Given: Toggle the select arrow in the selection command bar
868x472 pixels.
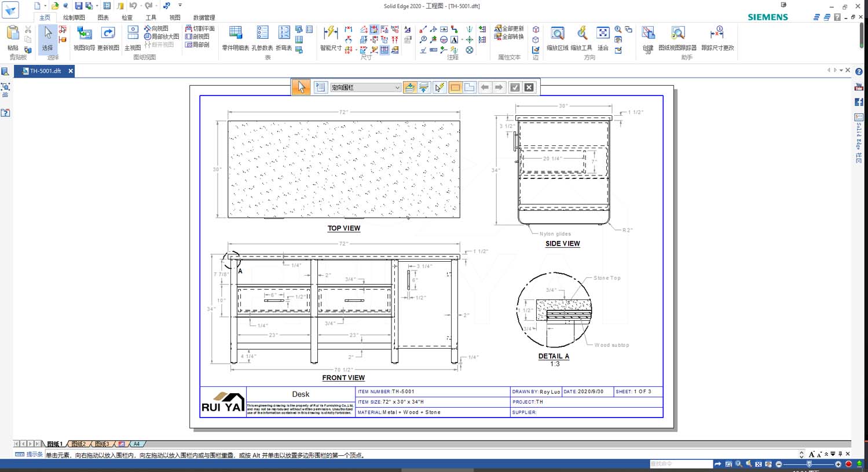Looking at the screenshot, I should (x=301, y=87).
